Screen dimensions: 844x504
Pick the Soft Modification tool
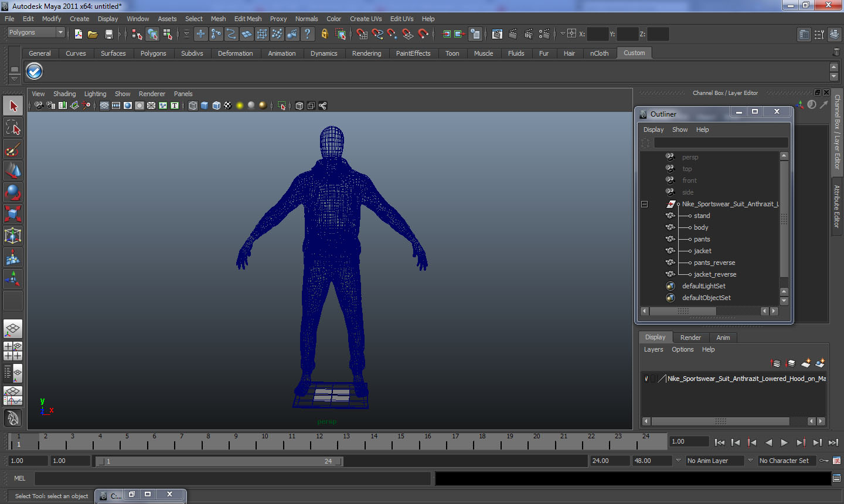click(x=13, y=257)
